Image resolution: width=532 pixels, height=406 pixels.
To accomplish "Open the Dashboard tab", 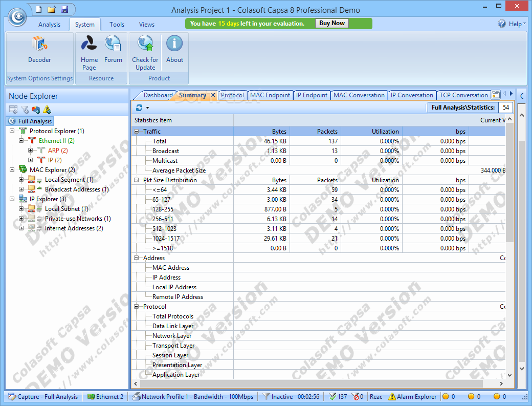I will click(158, 95).
